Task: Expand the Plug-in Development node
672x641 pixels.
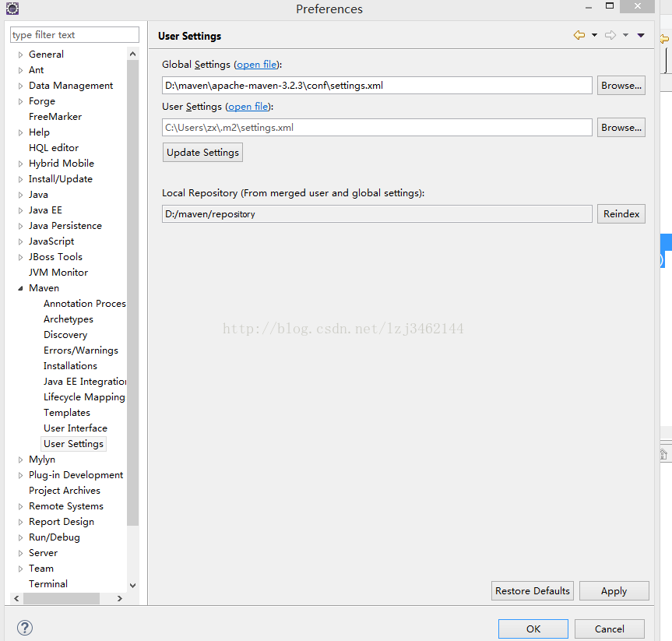Action: coord(20,475)
